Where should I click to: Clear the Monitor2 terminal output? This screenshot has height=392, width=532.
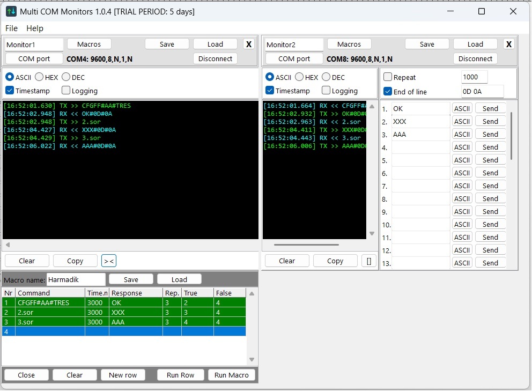pyautogui.click(x=287, y=261)
